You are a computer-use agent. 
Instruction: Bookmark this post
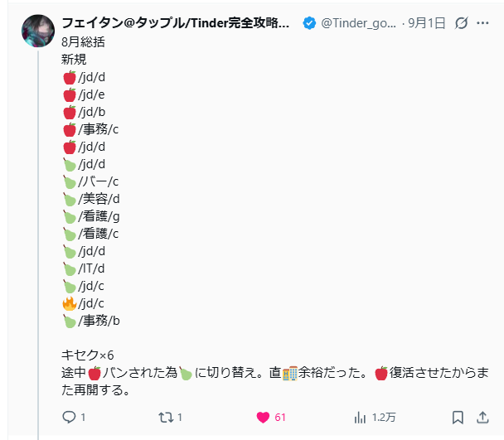point(458,417)
